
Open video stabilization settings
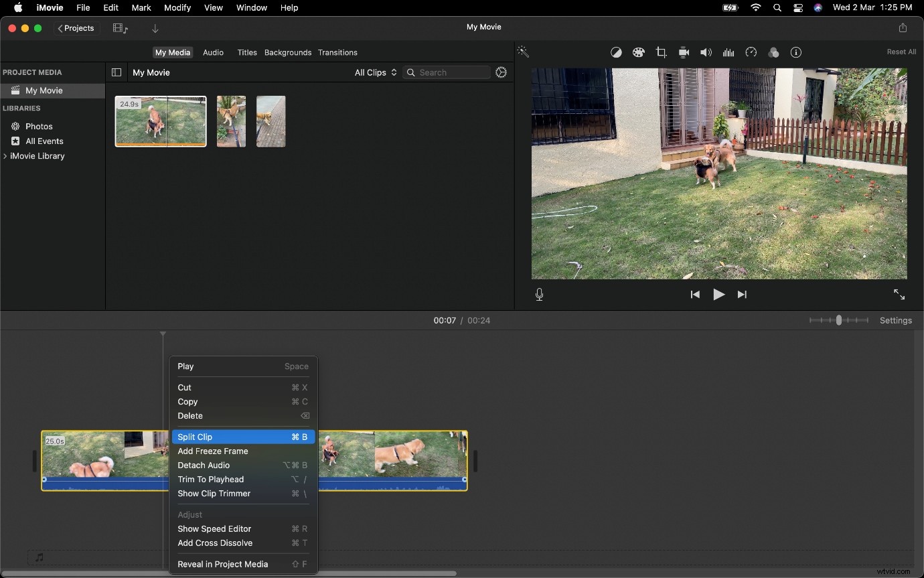pos(684,52)
